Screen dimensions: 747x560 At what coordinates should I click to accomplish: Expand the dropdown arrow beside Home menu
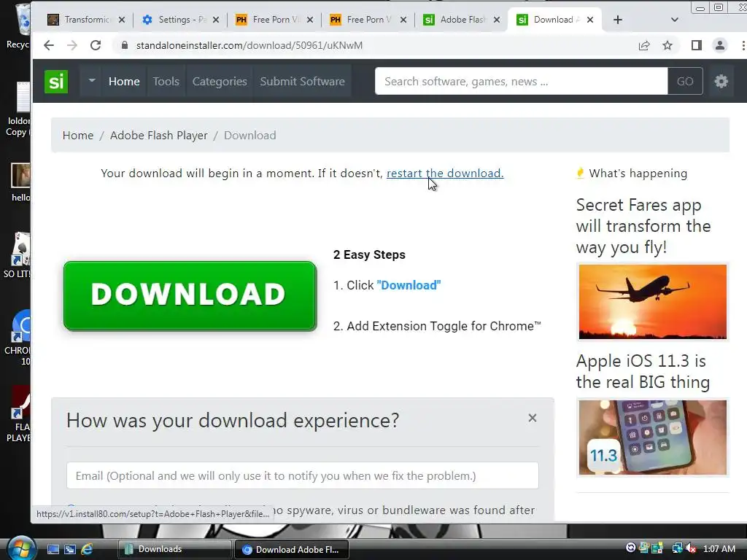pyautogui.click(x=91, y=80)
